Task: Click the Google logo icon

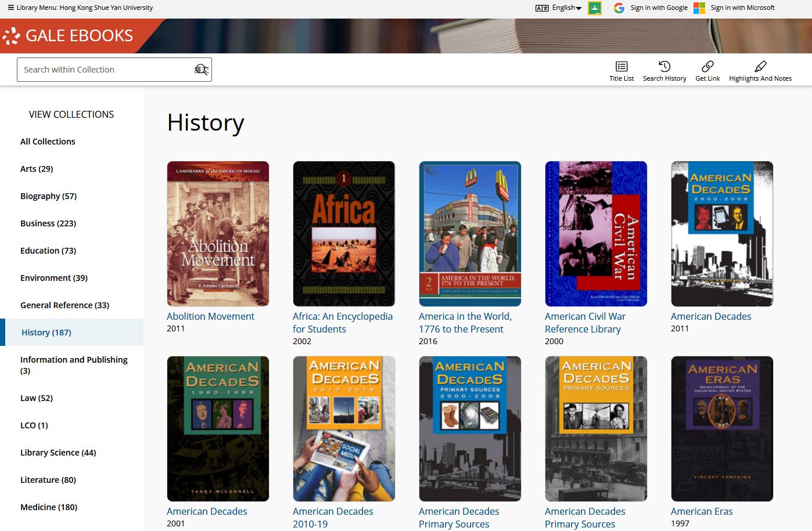Action: pyautogui.click(x=619, y=8)
